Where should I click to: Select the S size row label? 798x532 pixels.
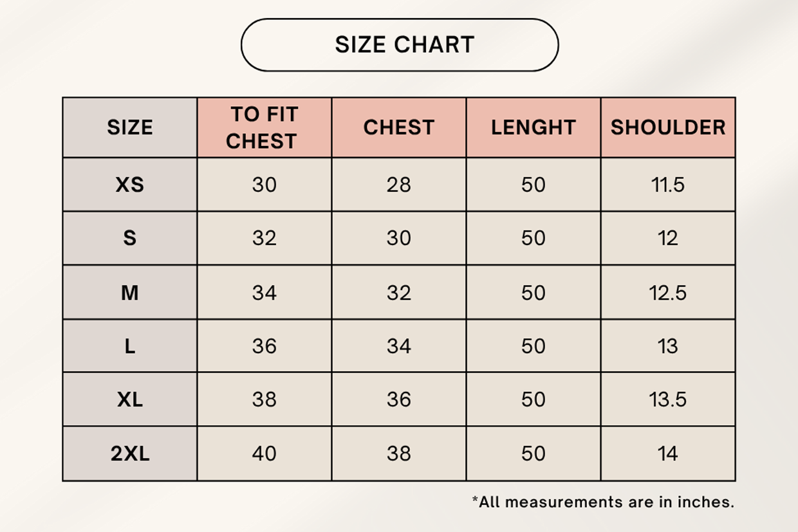coord(130,239)
